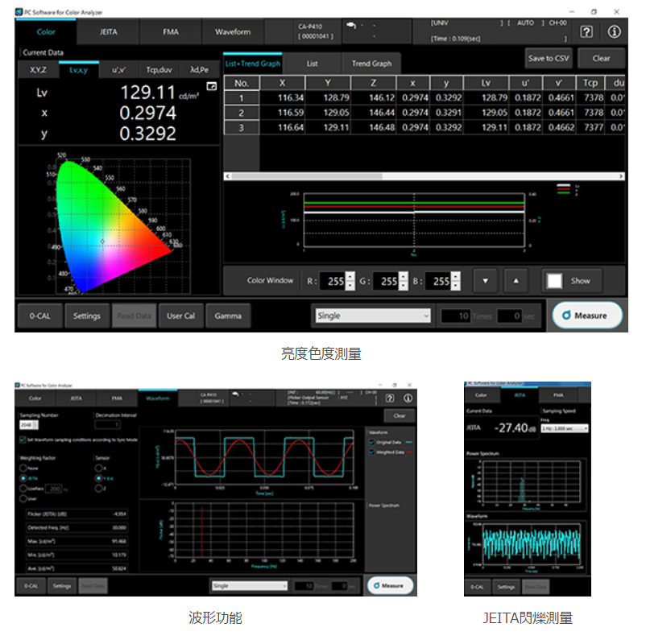Select the Tcp,duv current data tab
The image size is (646, 644).
coord(159,70)
